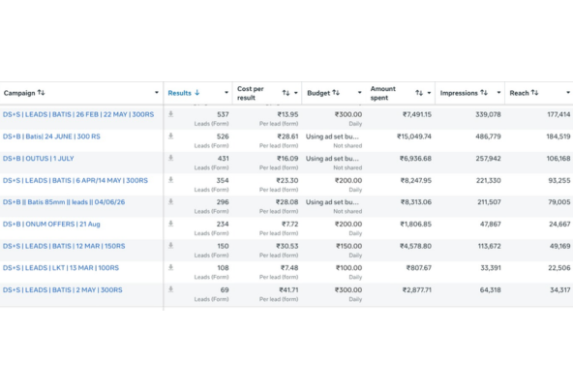Click the ₹150.00 daily budget value
The image size is (573, 392).
point(349,246)
